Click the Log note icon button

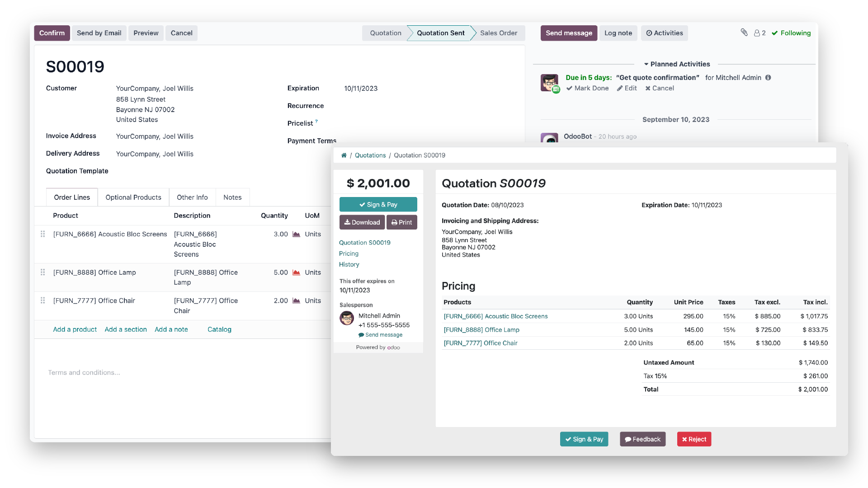point(618,33)
